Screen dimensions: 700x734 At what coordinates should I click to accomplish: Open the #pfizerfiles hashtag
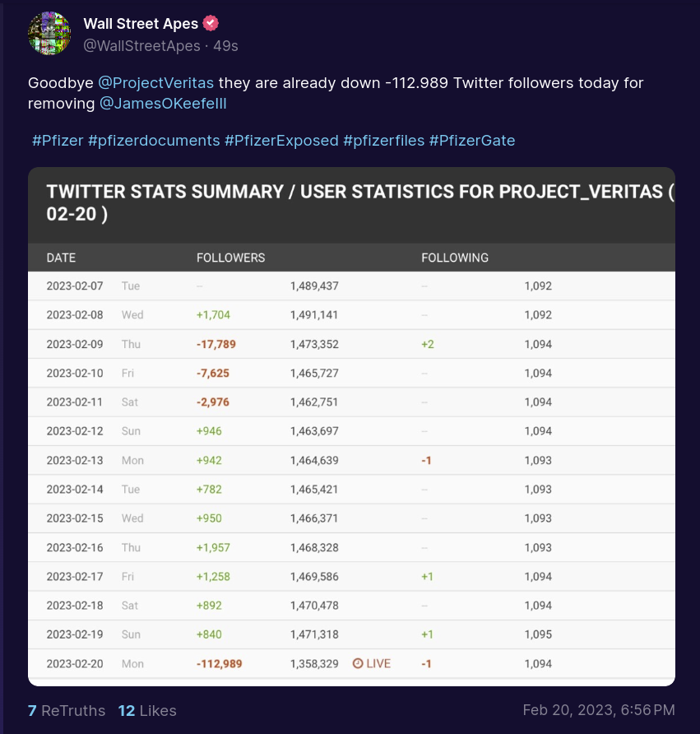coord(383,141)
